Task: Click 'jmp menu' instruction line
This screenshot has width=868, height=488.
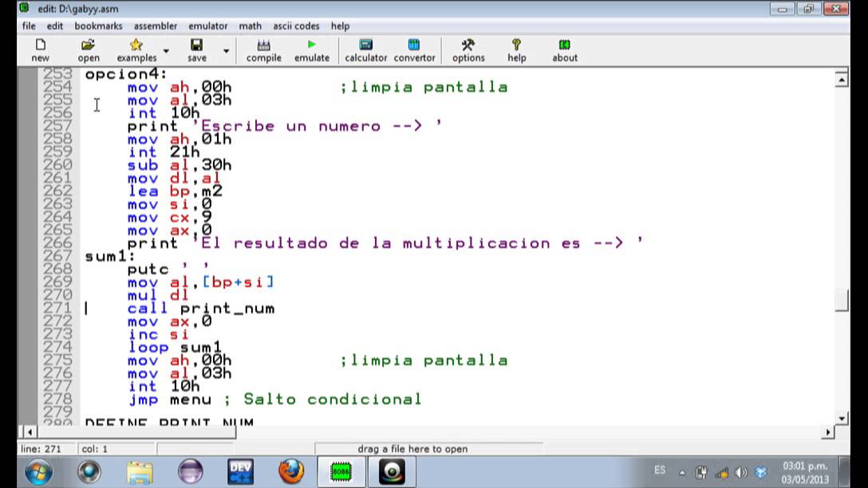Action: [x=169, y=399]
